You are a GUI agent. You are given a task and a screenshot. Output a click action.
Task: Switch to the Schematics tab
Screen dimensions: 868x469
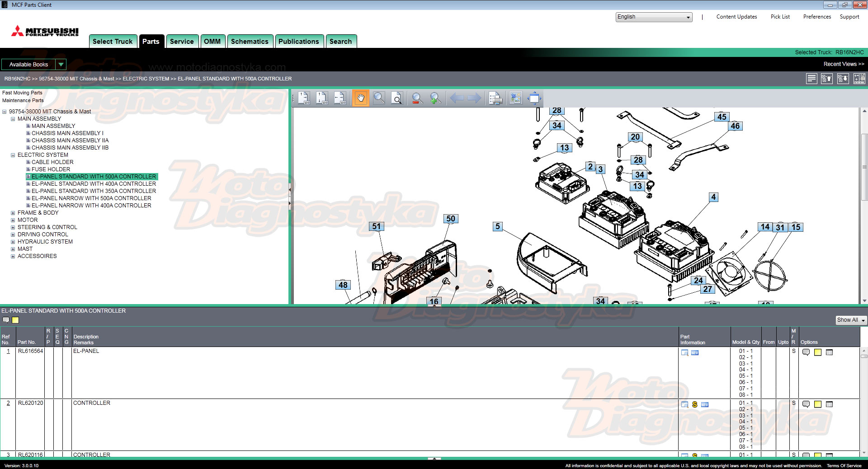(250, 41)
